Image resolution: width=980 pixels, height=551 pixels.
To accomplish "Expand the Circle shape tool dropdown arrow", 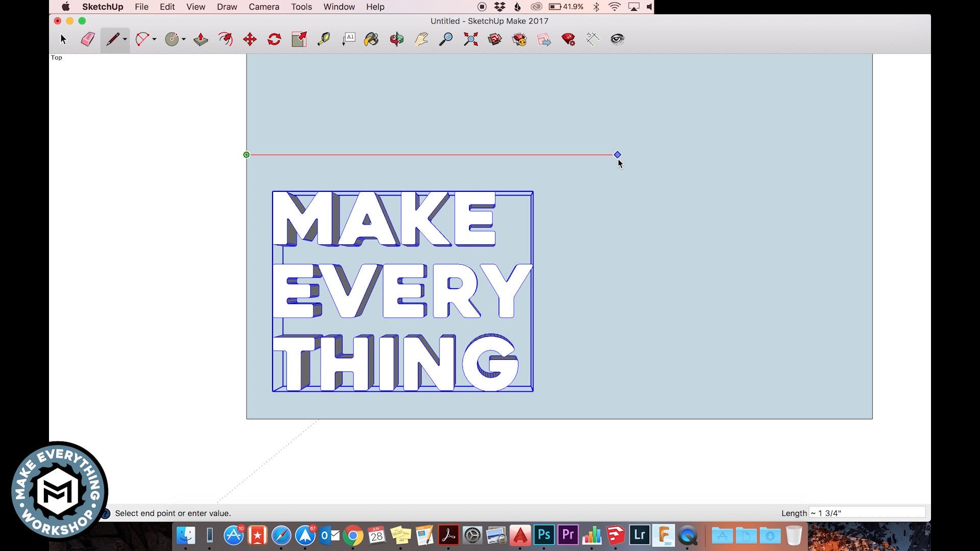I will (184, 39).
